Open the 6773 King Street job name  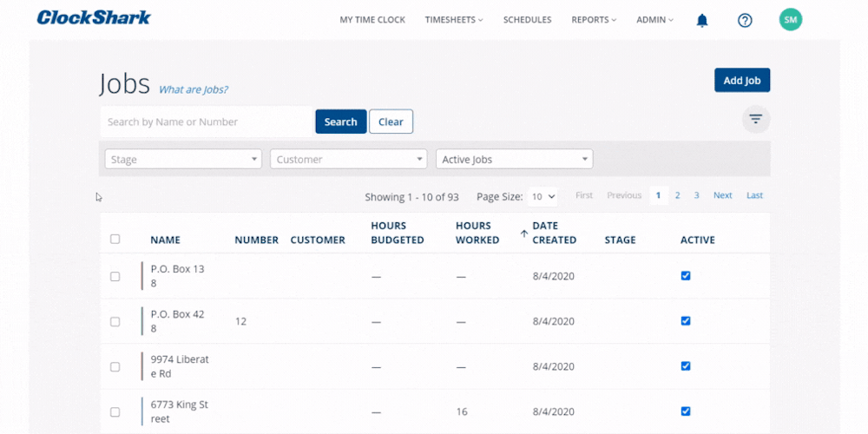point(180,411)
